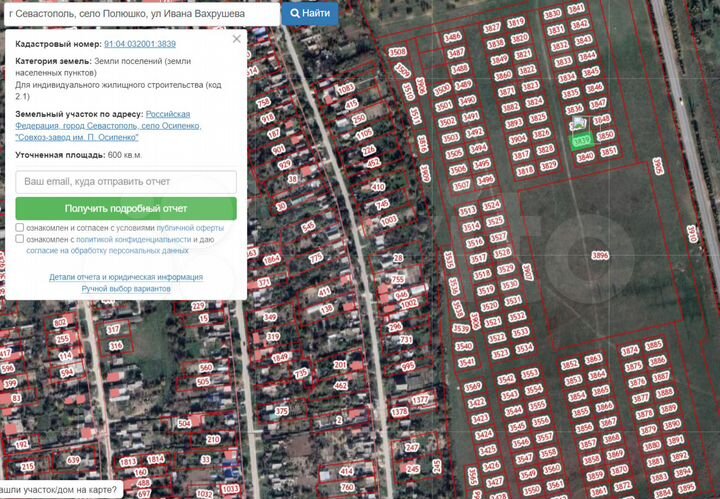Image resolution: width=720 pixels, height=499 pixels.
Task: Click the bottom-left find-parcel-on-map prompt
Action: pyautogui.click(x=59, y=490)
